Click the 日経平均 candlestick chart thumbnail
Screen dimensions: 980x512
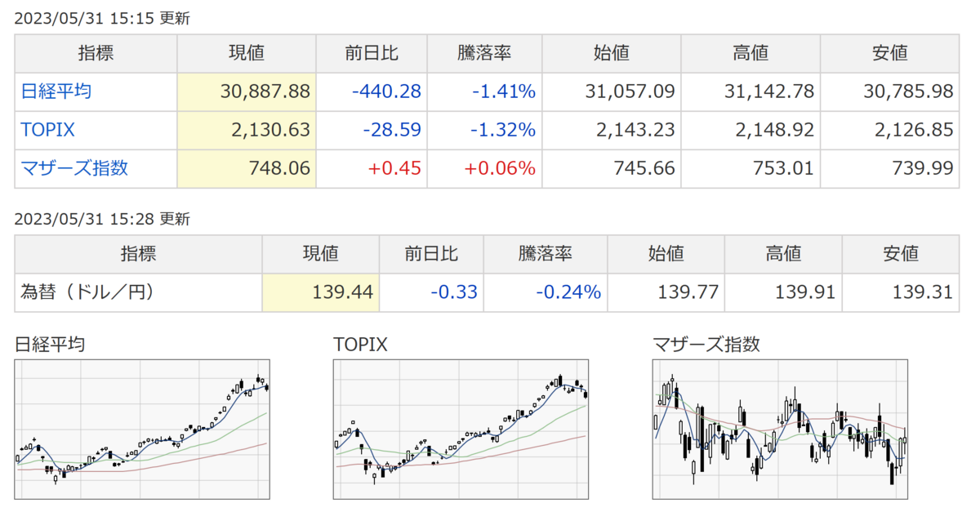click(143, 429)
